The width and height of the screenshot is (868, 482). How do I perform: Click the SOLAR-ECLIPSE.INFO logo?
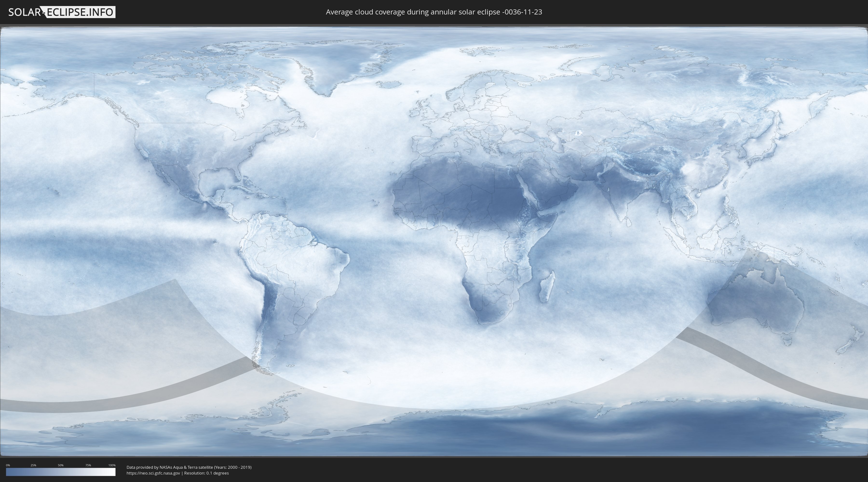pos(62,12)
